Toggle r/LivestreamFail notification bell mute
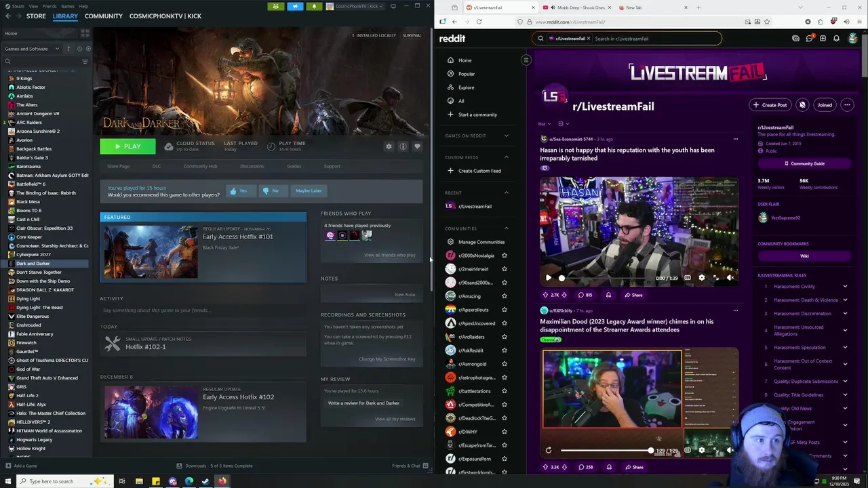 [802, 105]
